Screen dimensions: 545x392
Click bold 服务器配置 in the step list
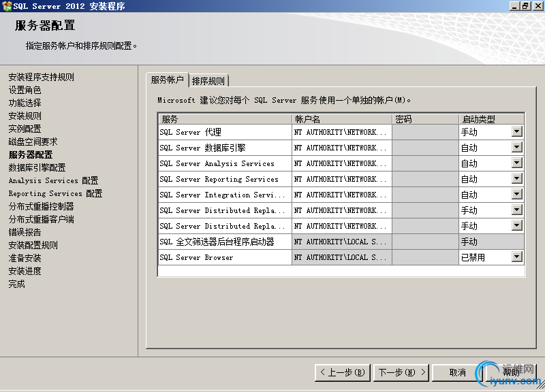click(x=31, y=154)
